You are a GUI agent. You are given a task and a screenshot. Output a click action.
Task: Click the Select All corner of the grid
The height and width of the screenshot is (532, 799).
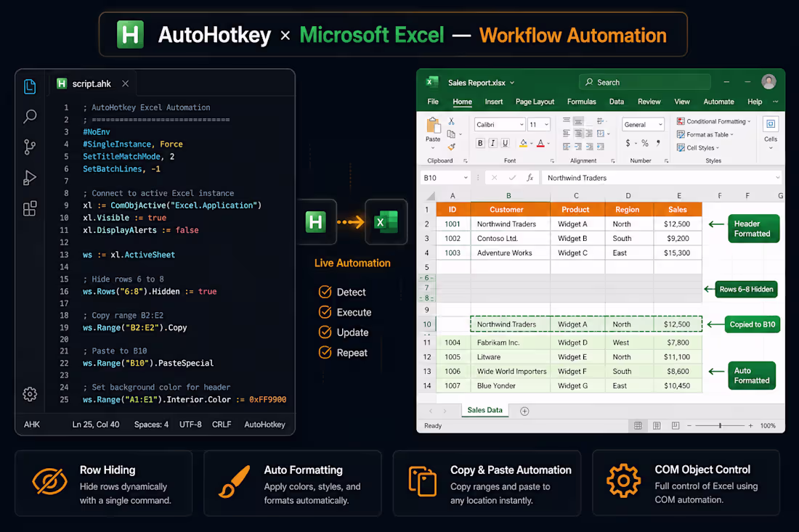click(x=431, y=196)
